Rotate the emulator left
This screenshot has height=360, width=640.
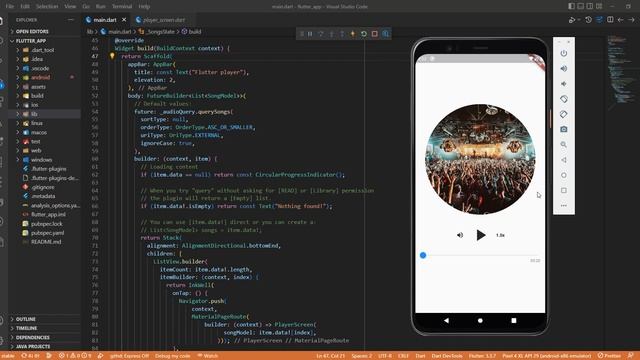[564, 99]
